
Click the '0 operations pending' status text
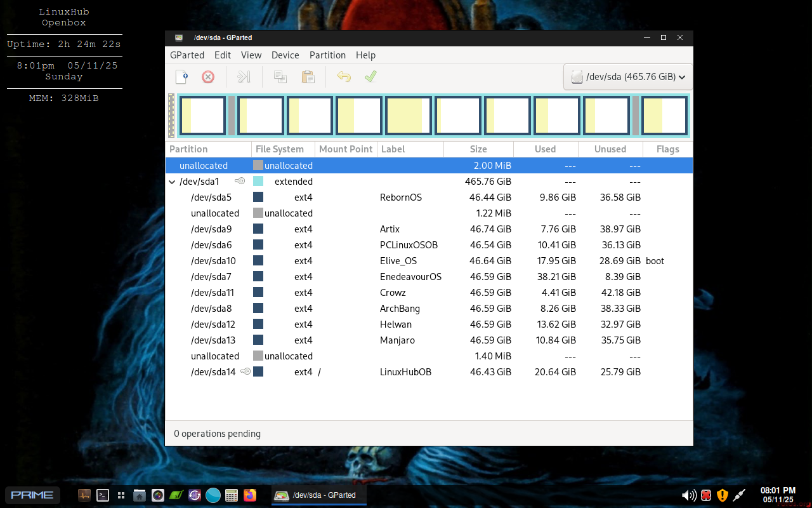tap(217, 434)
